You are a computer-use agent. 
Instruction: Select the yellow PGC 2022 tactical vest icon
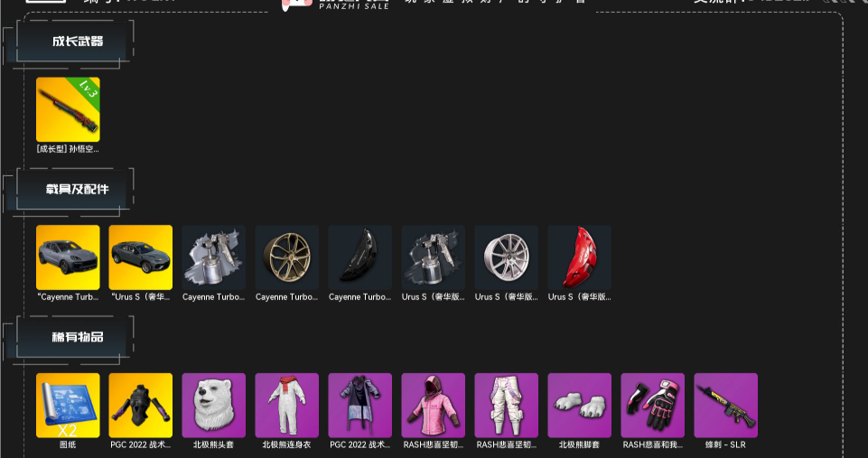tap(141, 406)
